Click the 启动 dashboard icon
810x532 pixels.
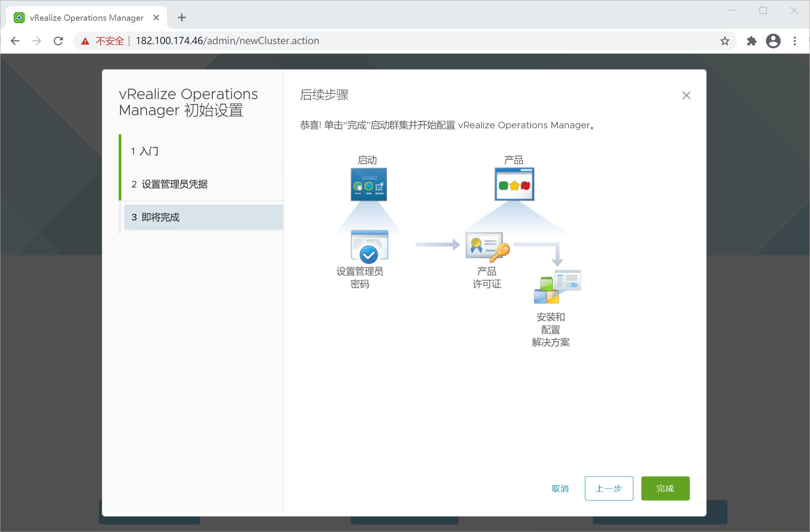[x=368, y=184]
